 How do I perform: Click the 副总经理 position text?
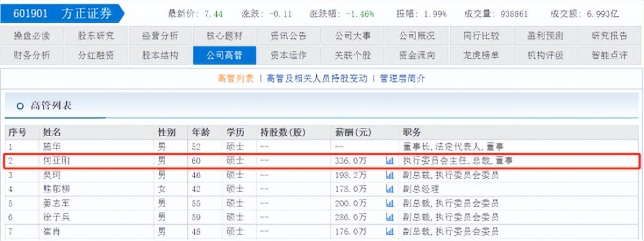click(x=421, y=189)
